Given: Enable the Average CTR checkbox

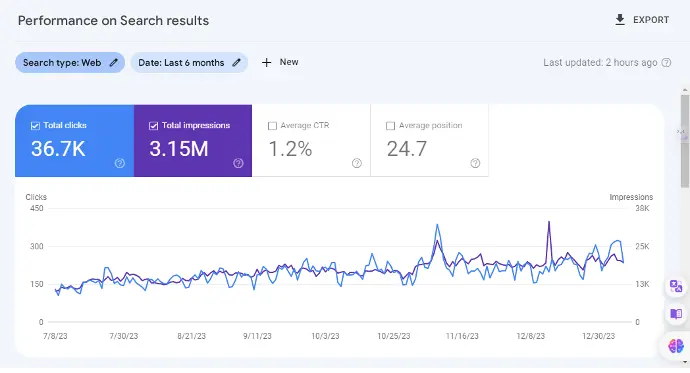Looking at the screenshot, I should click(272, 126).
